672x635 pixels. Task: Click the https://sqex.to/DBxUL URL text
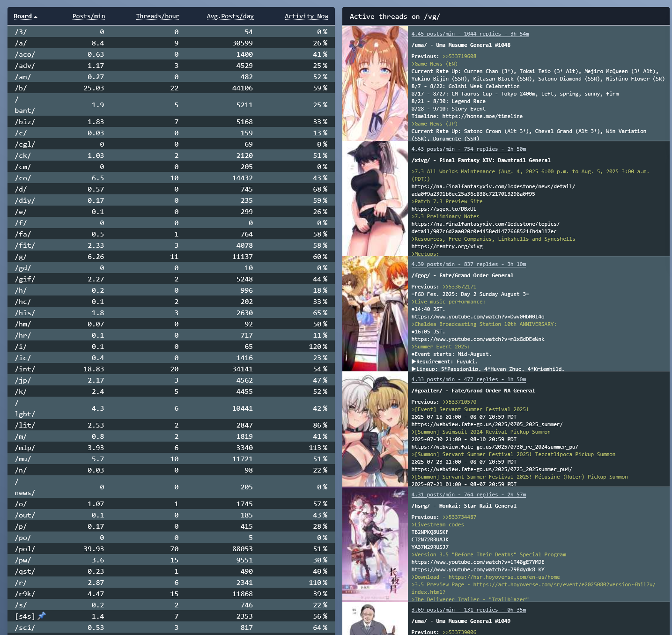(444, 209)
